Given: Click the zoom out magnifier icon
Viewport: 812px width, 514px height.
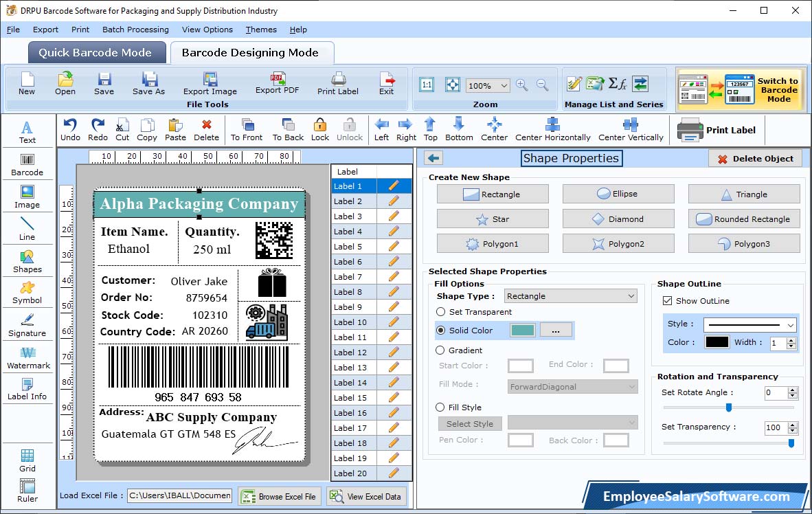Looking at the screenshot, I should tap(542, 85).
